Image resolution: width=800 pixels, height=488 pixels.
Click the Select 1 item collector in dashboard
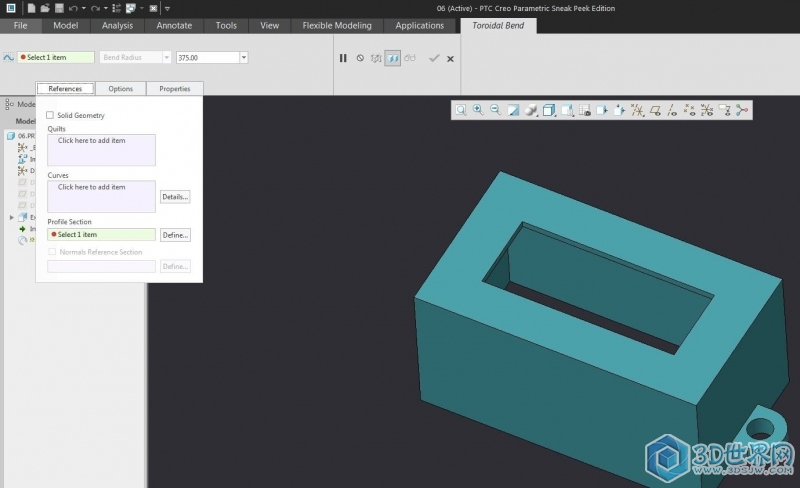pos(56,57)
